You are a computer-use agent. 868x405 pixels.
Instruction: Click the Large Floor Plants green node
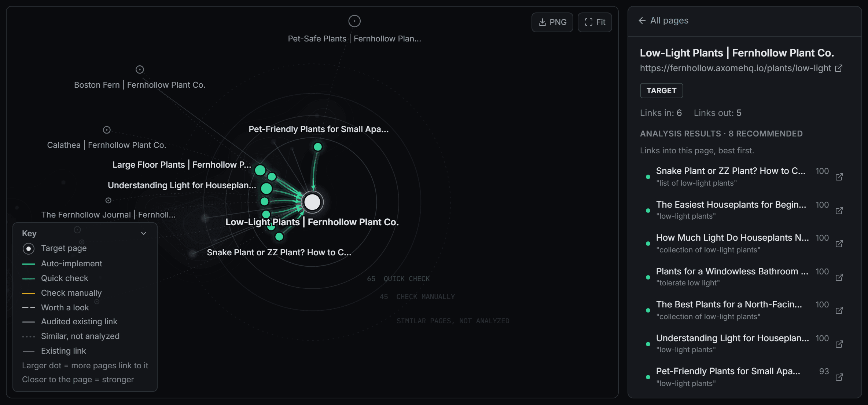(260, 170)
